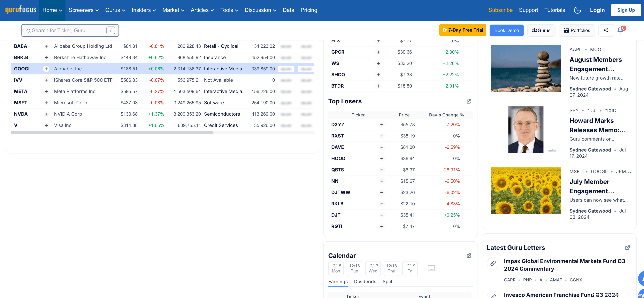Select the 12/17 Wed calendar date
644x298 pixels.
(373, 268)
